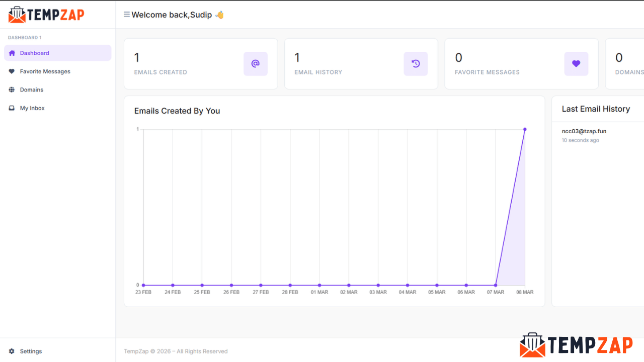644x362 pixels.
Task: Click the Emails Created By You chart title
Action: [177, 111]
